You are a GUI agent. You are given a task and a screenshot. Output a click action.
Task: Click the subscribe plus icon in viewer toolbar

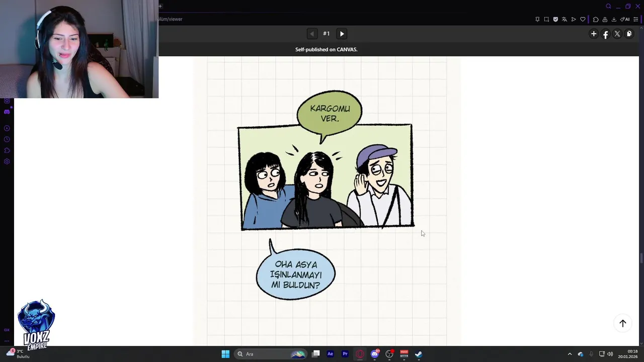click(594, 34)
